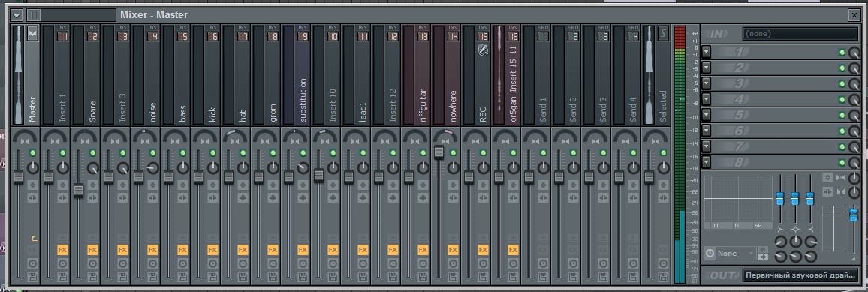Screen dimensions: 868x292
Task: Select the substitution mixer track label
Action: 303,100
